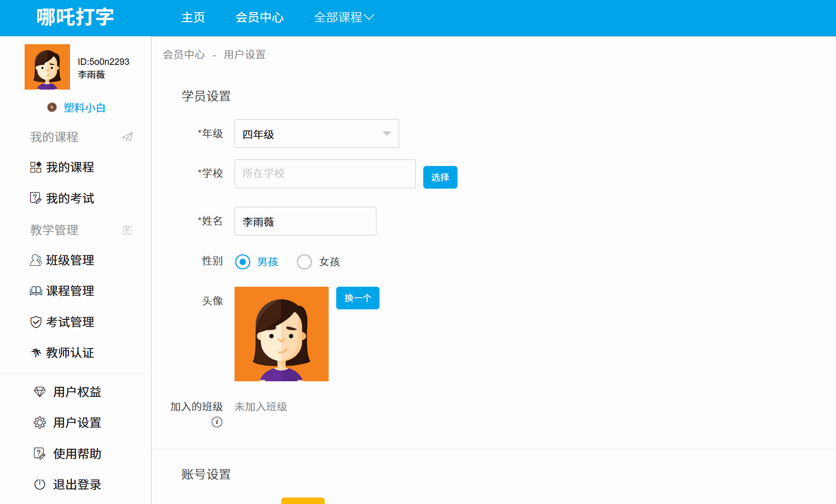The width and height of the screenshot is (836, 504).
Task: Select the 女孩 radio button
Action: point(305,262)
